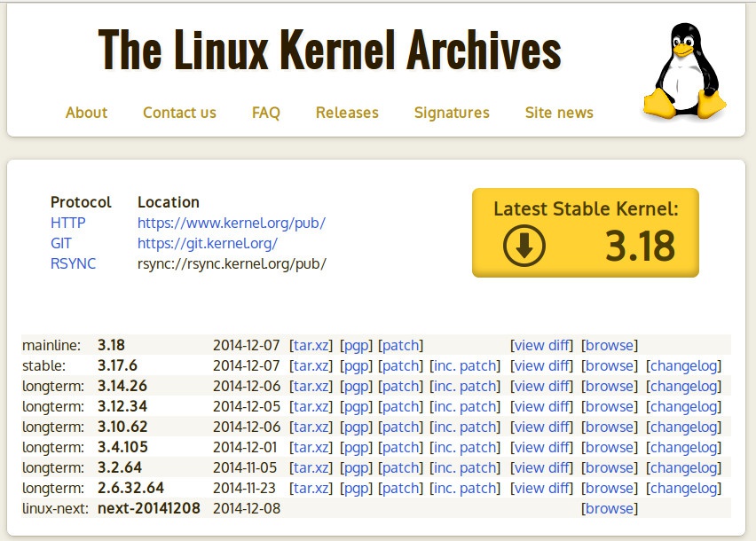756x541 pixels.
Task: Click the Latest Stable Kernel 3.18 button
Action: pyautogui.click(x=586, y=232)
